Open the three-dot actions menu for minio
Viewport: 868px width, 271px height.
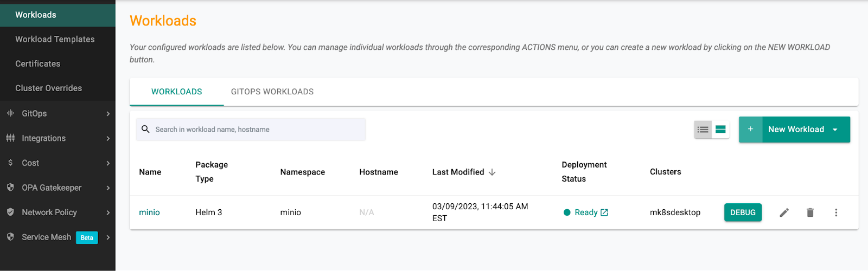(x=836, y=212)
